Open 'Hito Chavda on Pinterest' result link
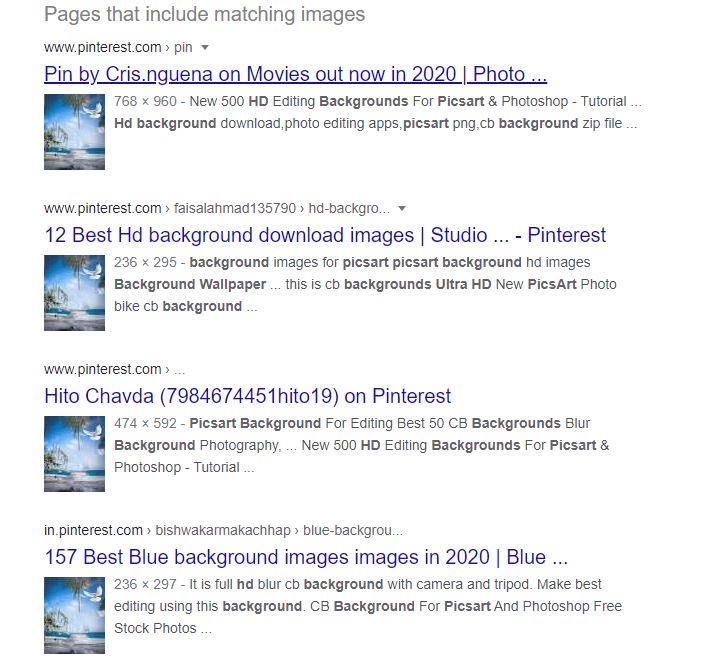The width and height of the screenshot is (716, 658). [247, 396]
